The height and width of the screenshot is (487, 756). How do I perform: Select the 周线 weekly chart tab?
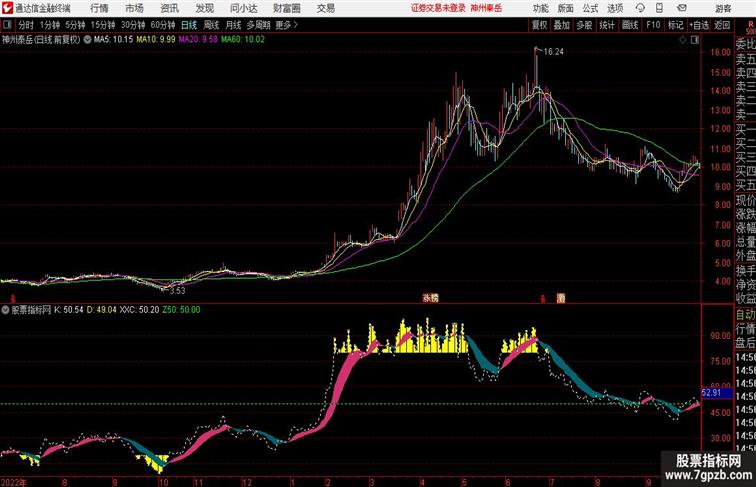tap(211, 25)
